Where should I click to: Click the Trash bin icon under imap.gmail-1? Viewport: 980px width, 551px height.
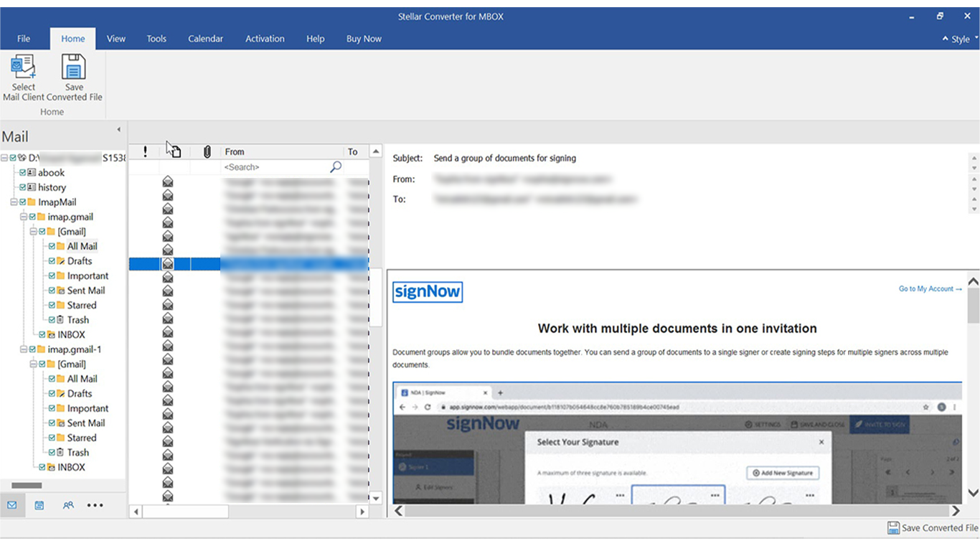click(x=61, y=453)
